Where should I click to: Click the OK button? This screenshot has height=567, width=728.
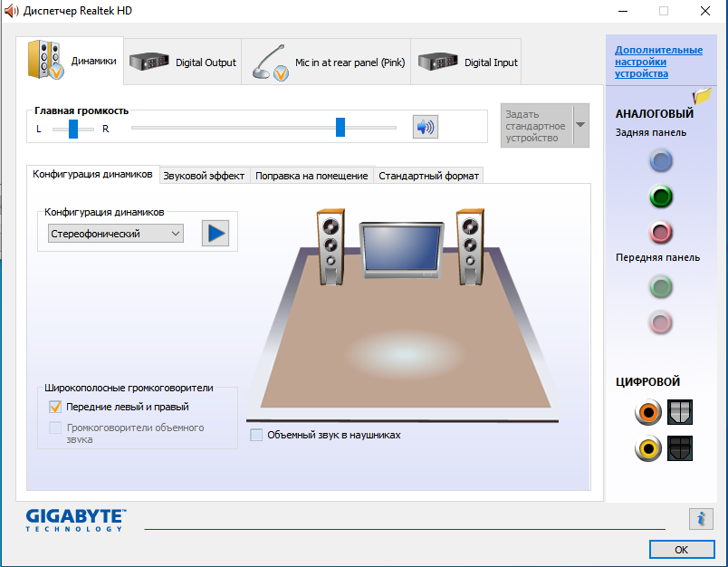click(682, 550)
